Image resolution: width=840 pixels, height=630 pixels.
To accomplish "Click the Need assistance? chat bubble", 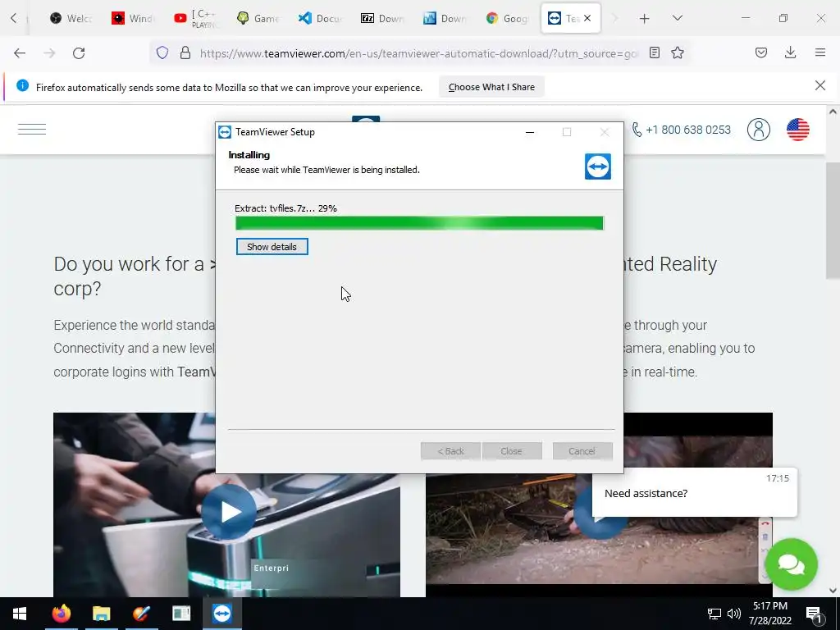I will point(695,493).
